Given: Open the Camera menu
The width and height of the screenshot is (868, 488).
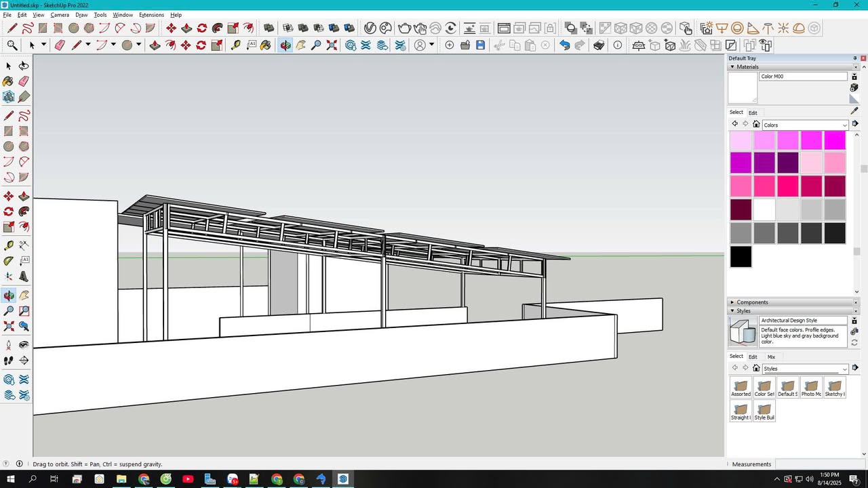Looking at the screenshot, I should (60, 15).
